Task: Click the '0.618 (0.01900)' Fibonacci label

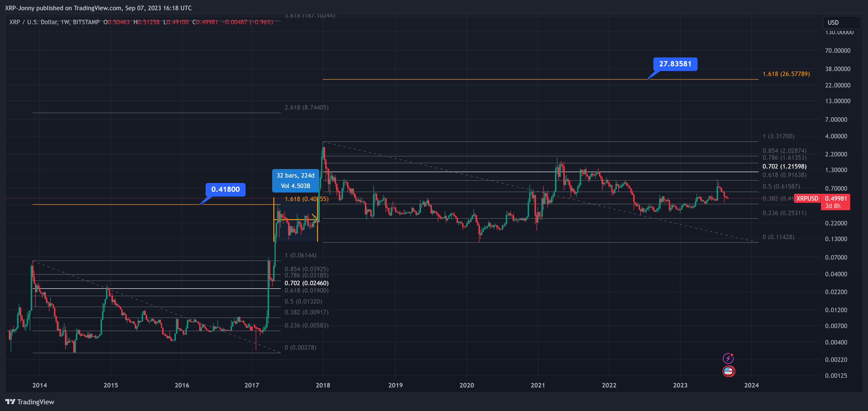Action: (306, 290)
